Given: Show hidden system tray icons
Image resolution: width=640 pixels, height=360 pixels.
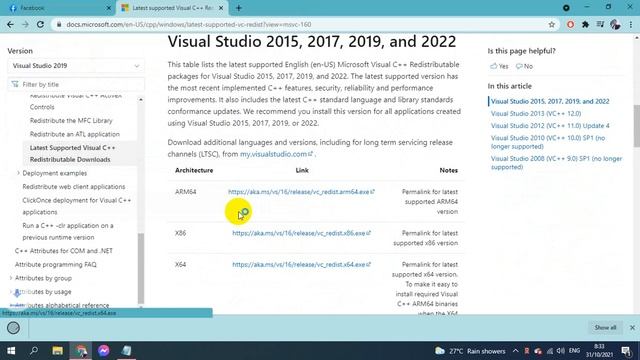Looking at the screenshot, I should [516, 351].
